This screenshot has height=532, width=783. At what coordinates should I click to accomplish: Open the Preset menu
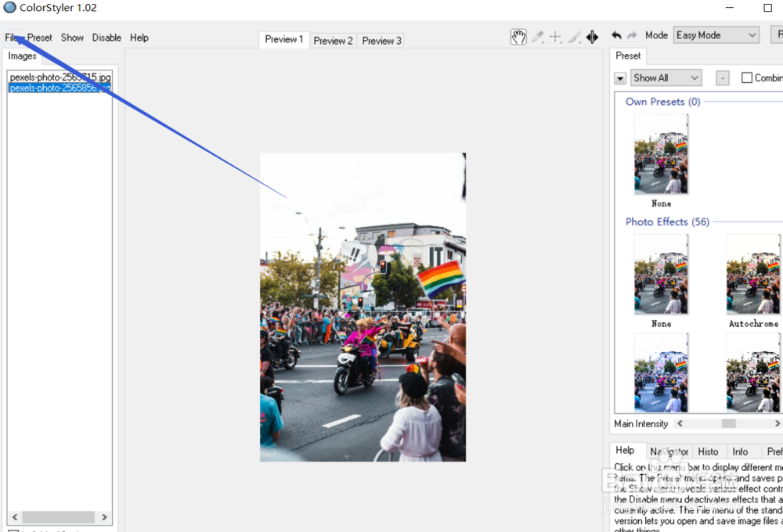click(x=39, y=38)
